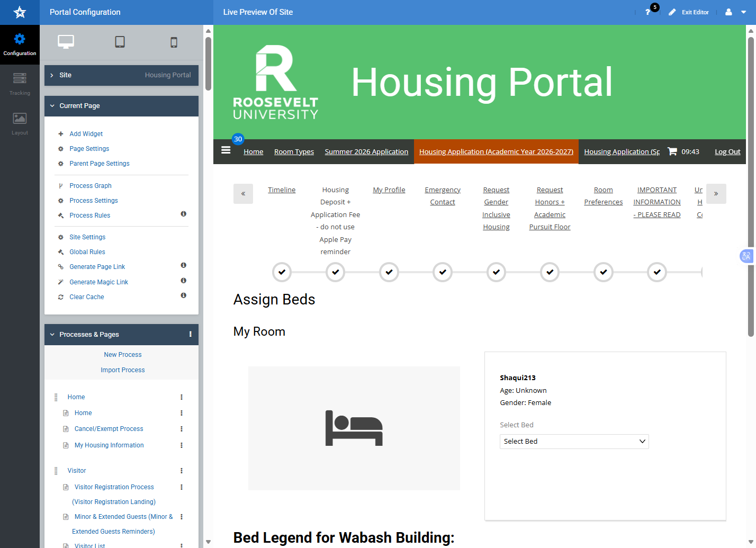
Task: Go to previous steps with left arrow
Action: pos(243,194)
